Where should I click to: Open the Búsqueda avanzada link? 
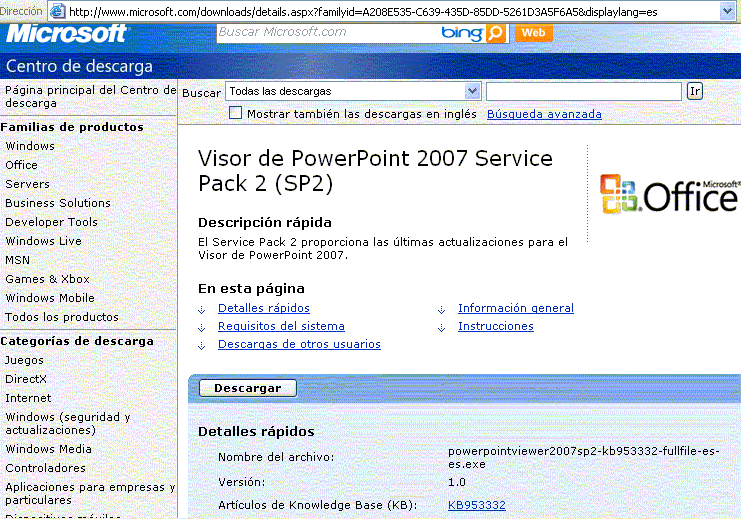(544, 114)
